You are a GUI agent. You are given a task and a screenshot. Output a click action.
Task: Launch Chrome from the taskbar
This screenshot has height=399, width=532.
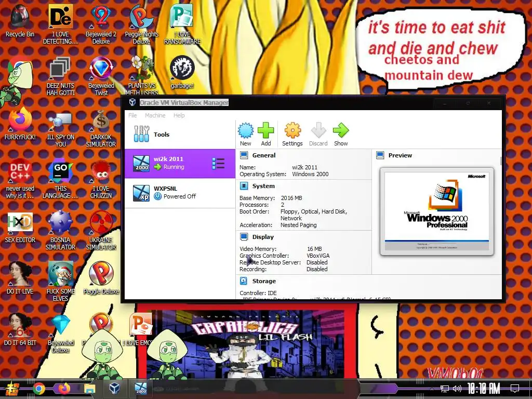pyautogui.click(x=39, y=389)
